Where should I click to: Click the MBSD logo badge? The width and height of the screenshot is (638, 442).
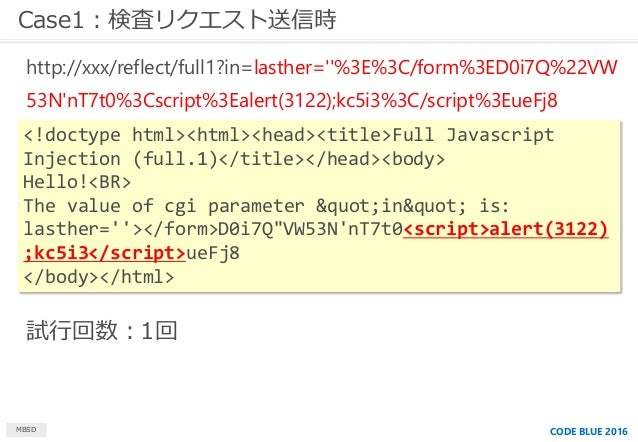tap(26, 430)
